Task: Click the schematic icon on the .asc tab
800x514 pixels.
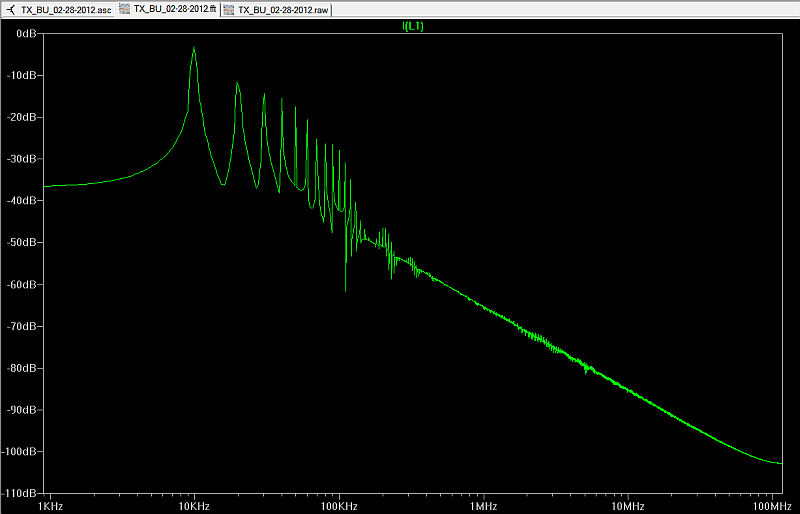Action: [x=11, y=9]
